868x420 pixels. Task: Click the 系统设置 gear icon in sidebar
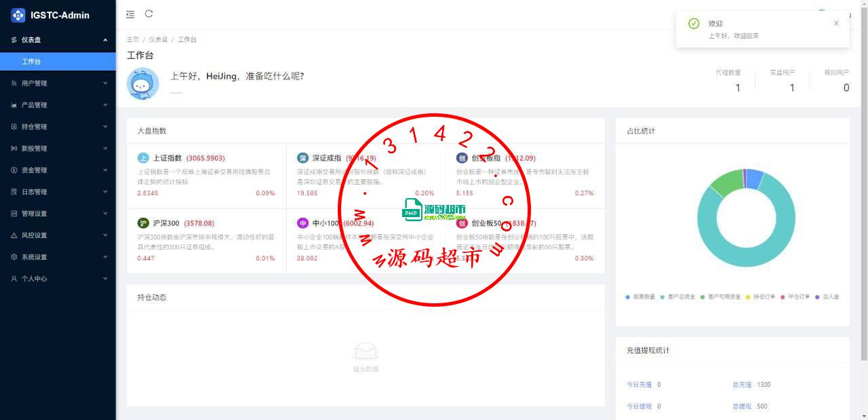point(14,257)
